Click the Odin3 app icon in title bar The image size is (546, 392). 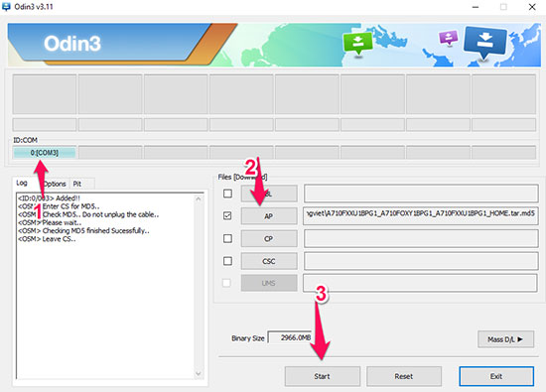[x=6, y=7]
